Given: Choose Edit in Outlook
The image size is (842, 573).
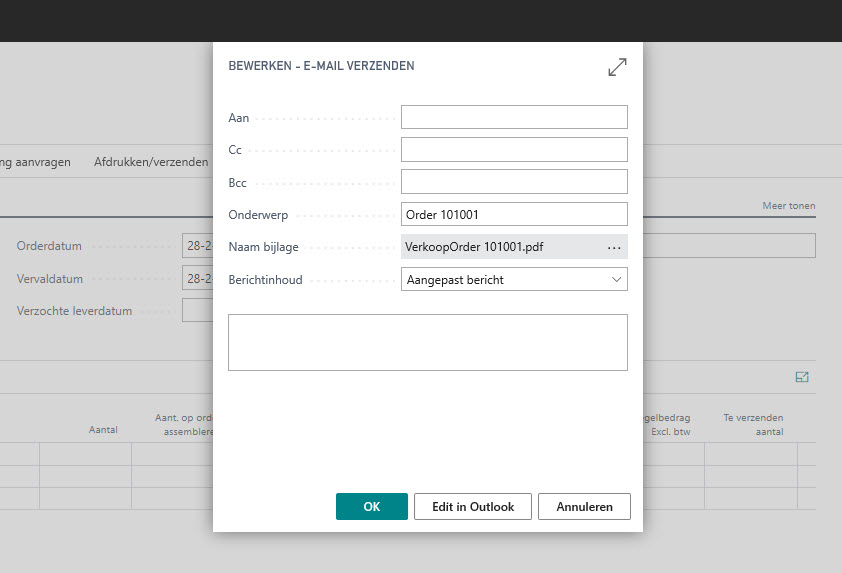Looking at the screenshot, I should 473,507.
